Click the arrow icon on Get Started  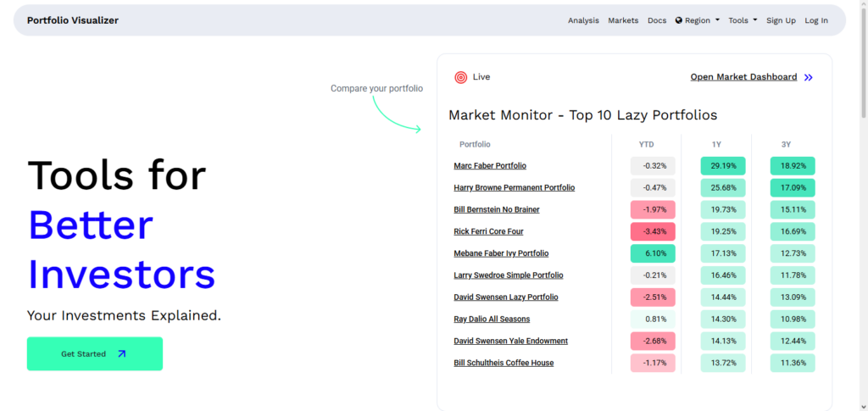pos(122,353)
